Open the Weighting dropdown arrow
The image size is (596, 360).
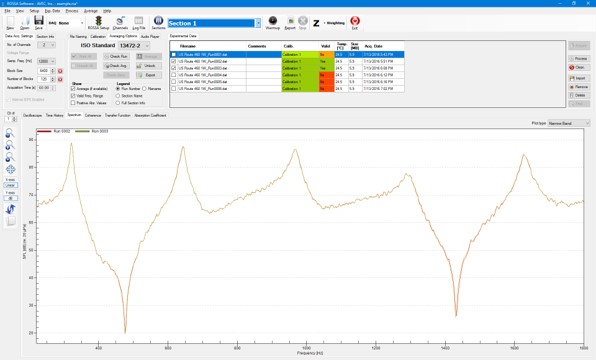click(325, 23)
